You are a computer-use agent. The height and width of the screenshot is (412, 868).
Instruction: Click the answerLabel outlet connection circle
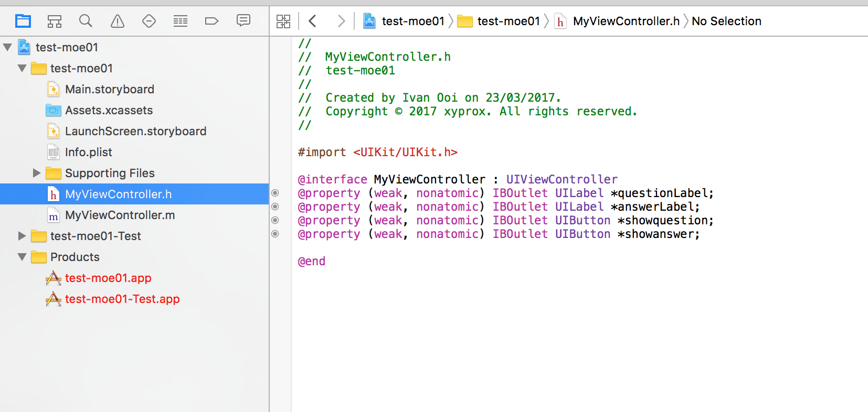[275, 207]
